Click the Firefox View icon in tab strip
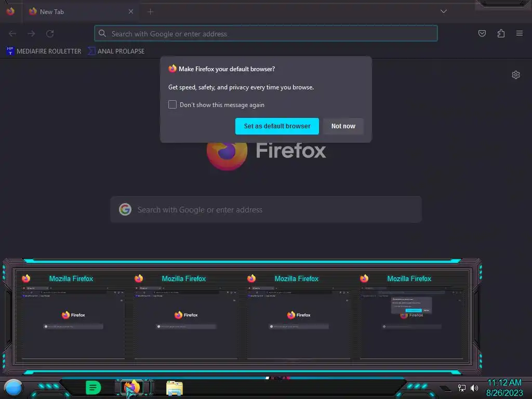Screen dimensions: 532x399 point(10,11)
